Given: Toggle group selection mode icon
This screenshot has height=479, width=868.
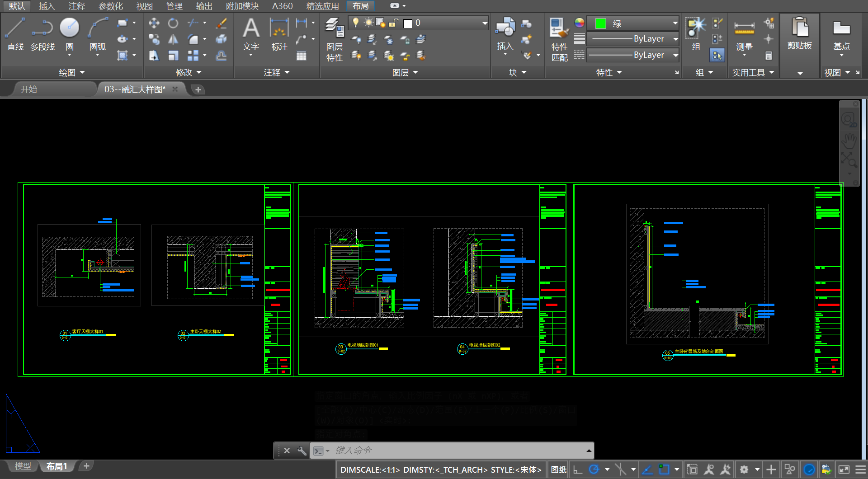Looking at the screenshot, I should pyautogui.click(x=717, y=56).
